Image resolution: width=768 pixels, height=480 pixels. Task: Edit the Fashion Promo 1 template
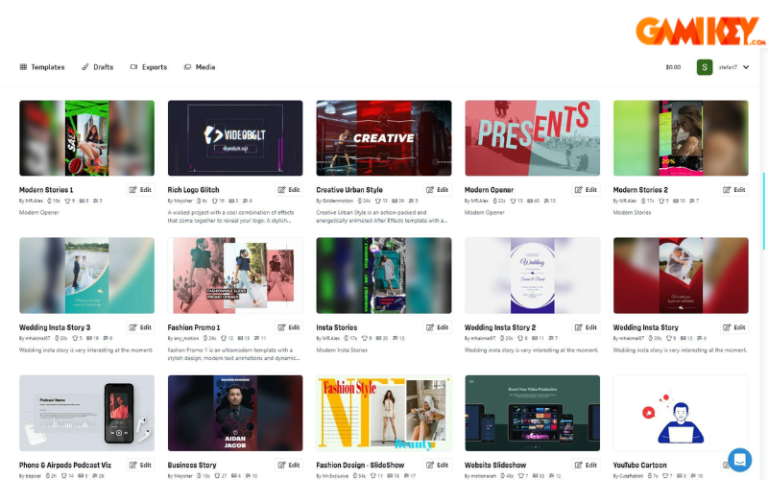pyautogui.click(x=288, y=327)
